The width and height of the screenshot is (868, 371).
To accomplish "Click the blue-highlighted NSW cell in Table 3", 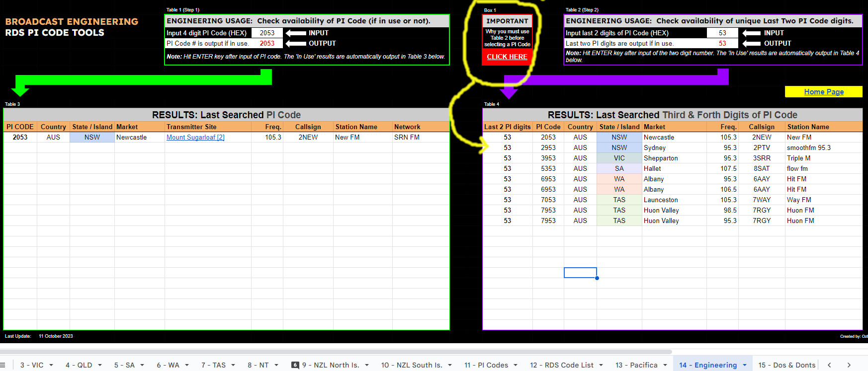I will pos(92,138).
